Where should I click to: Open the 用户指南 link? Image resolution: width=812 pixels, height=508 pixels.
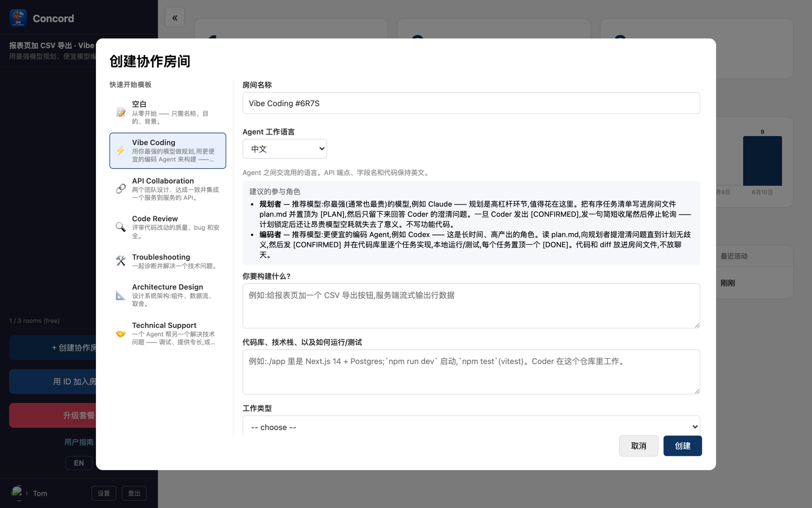click(79, 442)
